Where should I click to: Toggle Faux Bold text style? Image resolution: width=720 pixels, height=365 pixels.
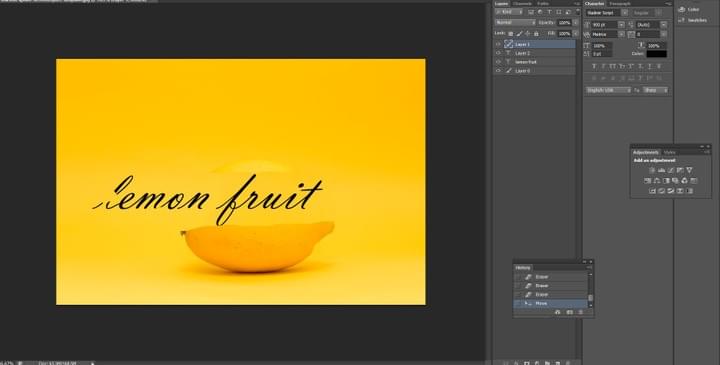click(x=594, y=67)
